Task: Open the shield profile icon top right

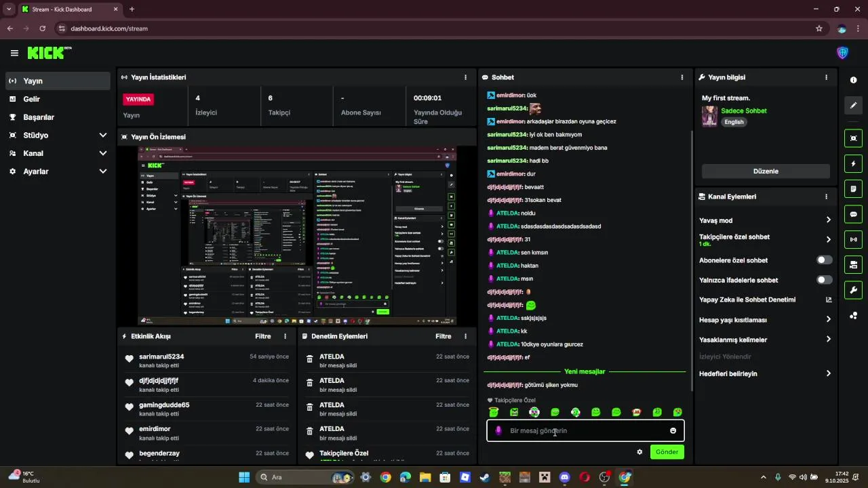Action: pos(842,53)
